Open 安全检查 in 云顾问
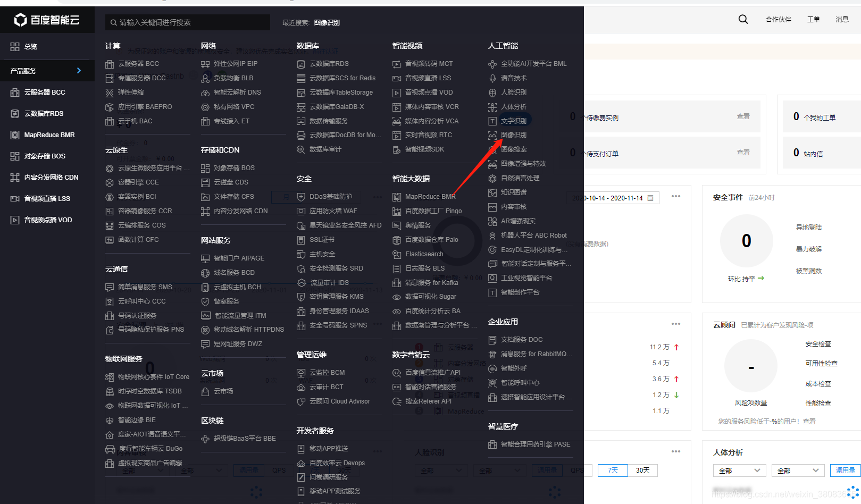 pyautogui.click(x=818, y=344)
